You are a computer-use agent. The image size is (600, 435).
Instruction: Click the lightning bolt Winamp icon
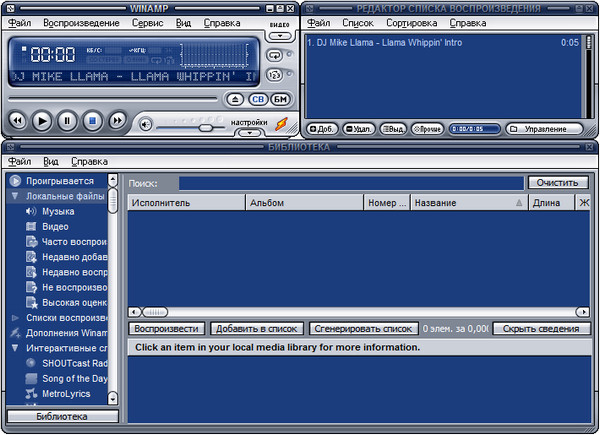click(282, 124)
